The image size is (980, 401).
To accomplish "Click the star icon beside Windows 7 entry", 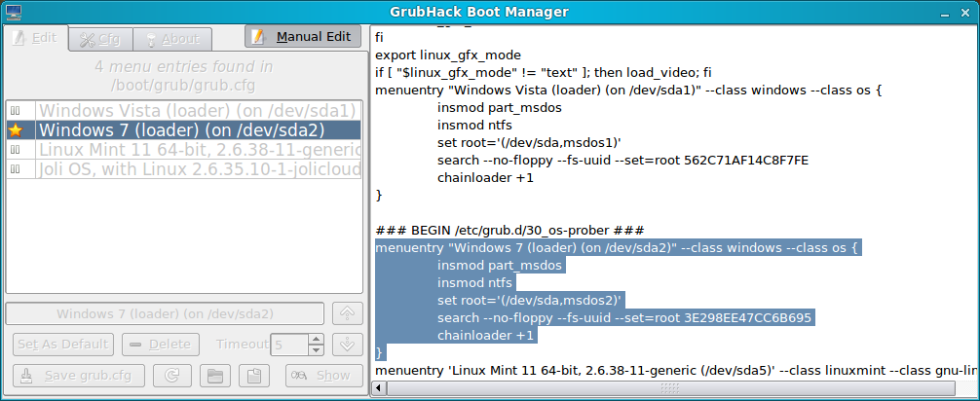I will [16, 129].
